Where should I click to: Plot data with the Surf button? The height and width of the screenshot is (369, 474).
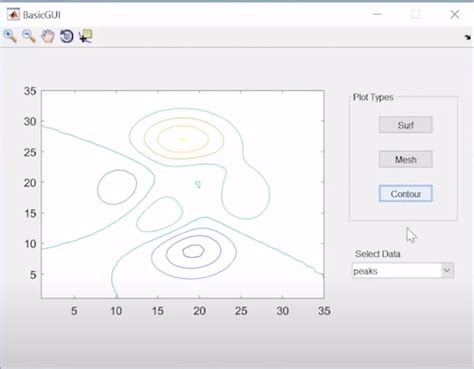[x=405, y=125]
